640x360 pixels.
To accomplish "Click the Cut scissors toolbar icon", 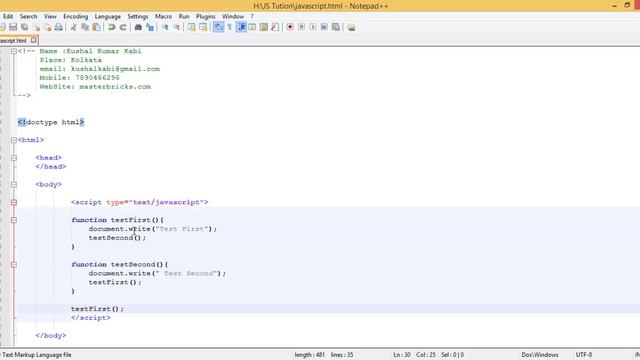I will [x=74, y=27].
